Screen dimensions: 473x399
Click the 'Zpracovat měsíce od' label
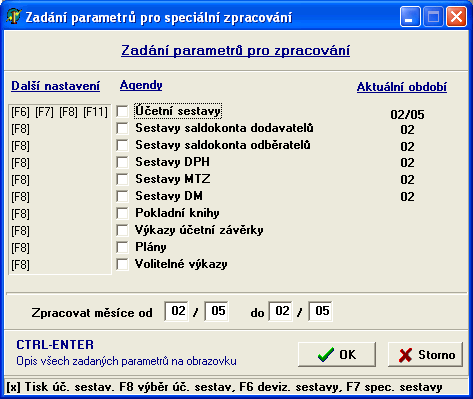pyautogui.click(x=92, y=313)
